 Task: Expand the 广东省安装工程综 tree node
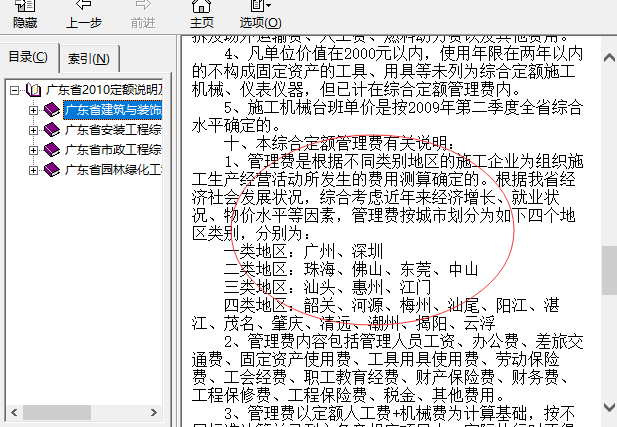33,130
